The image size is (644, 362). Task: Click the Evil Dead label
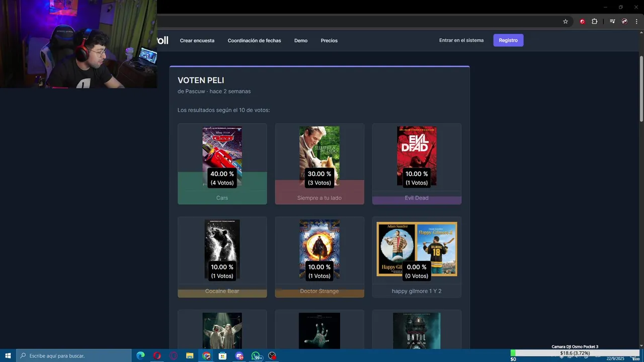click(417, 198)
